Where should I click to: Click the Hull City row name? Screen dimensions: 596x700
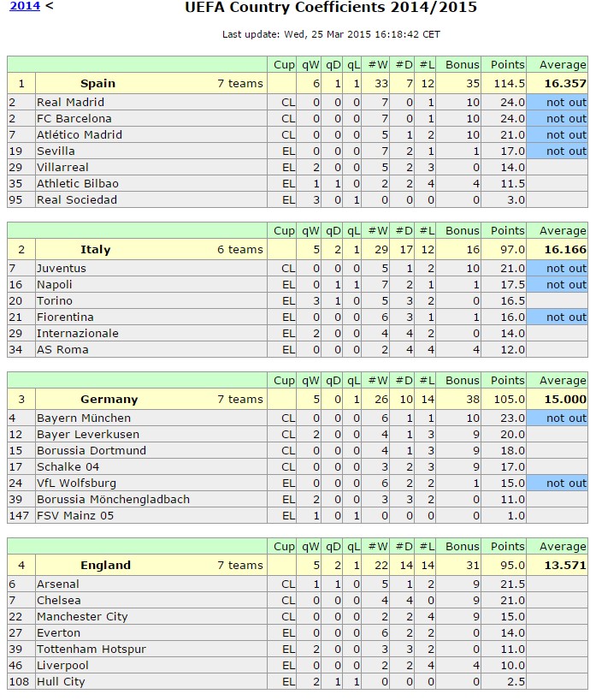(x=61, y=682)
